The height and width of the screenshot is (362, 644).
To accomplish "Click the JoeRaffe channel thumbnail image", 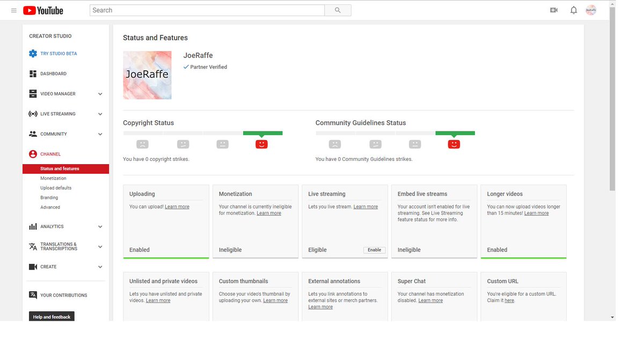I will (147, 75).
